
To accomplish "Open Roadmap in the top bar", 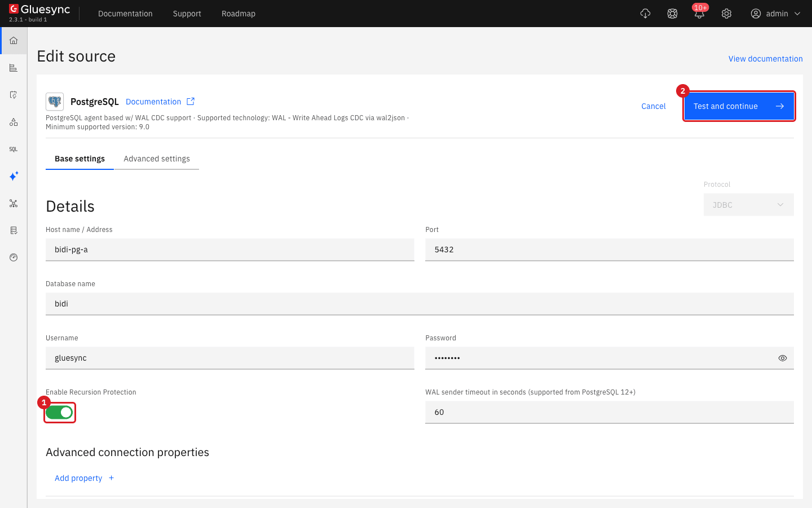I will (239, 14).
